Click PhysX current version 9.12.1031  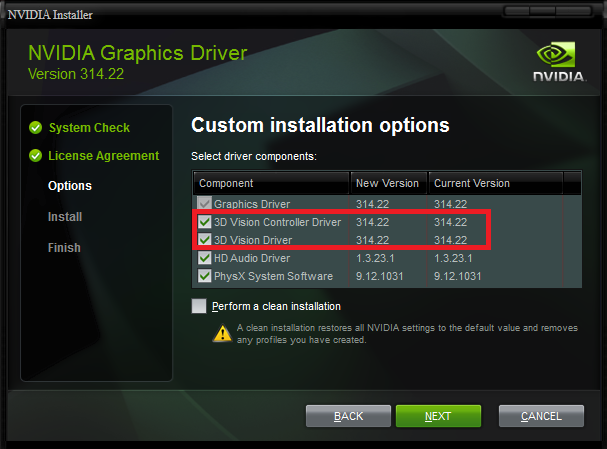458,276
